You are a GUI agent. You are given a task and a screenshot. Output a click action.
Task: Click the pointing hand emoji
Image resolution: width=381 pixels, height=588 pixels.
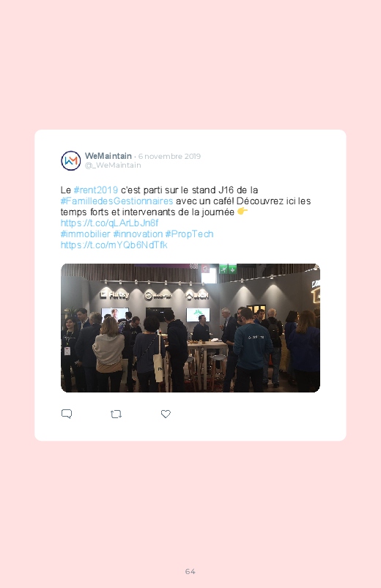[x=243, y=212]
